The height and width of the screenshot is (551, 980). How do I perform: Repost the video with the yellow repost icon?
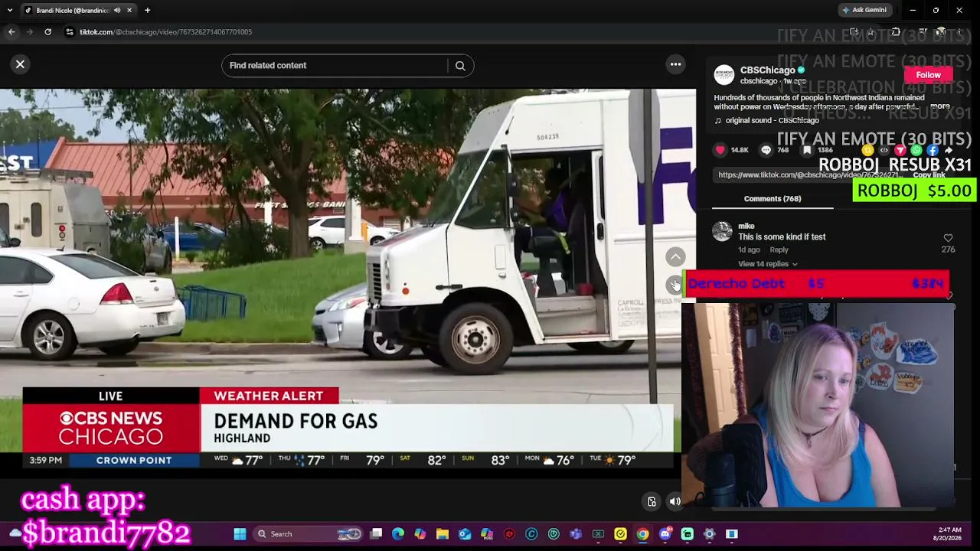867,150
